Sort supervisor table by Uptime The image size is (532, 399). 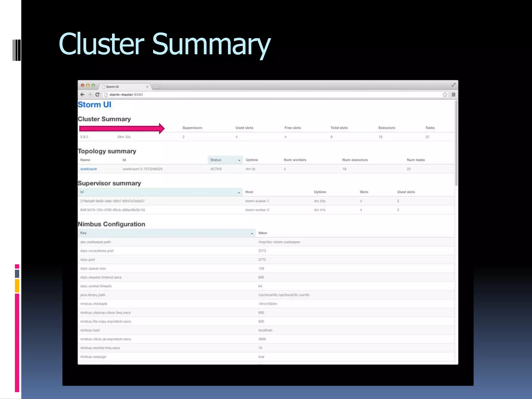[320, 192]
